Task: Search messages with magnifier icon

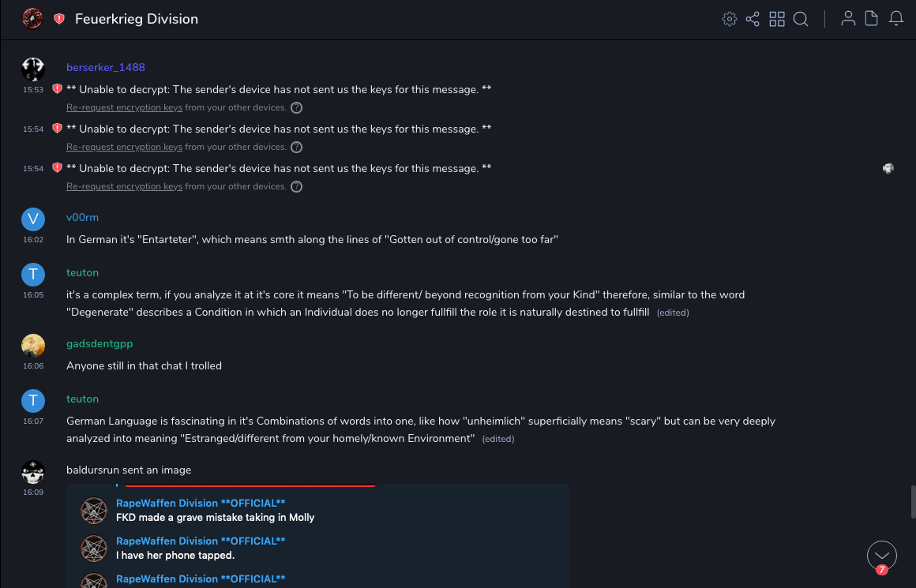Action: click(801, 19)
